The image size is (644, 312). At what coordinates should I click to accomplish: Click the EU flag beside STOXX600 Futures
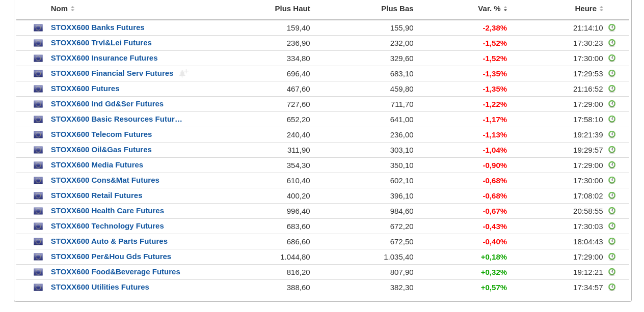pyautogui.click(x=38, y=89)
